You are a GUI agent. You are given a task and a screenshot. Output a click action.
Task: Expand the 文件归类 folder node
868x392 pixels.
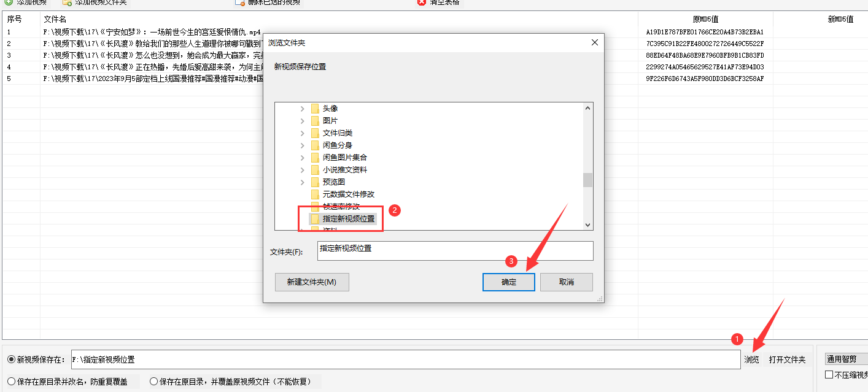(x=302, y=133)
